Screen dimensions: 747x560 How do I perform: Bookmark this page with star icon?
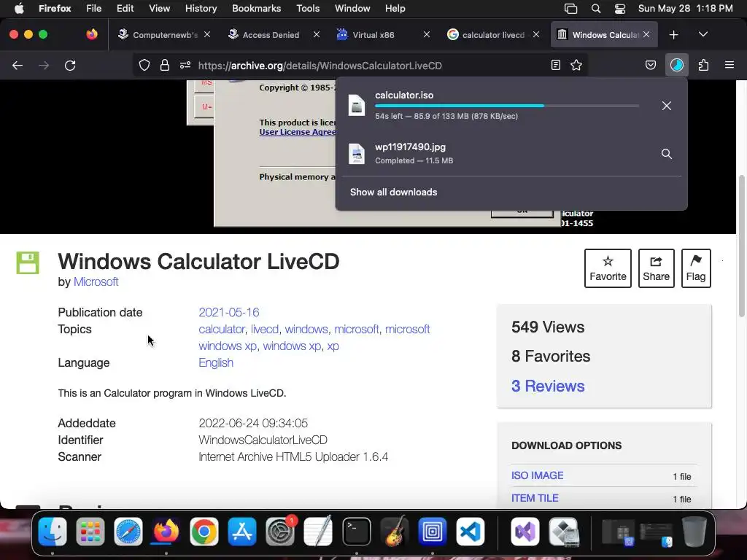pos(576,65)
